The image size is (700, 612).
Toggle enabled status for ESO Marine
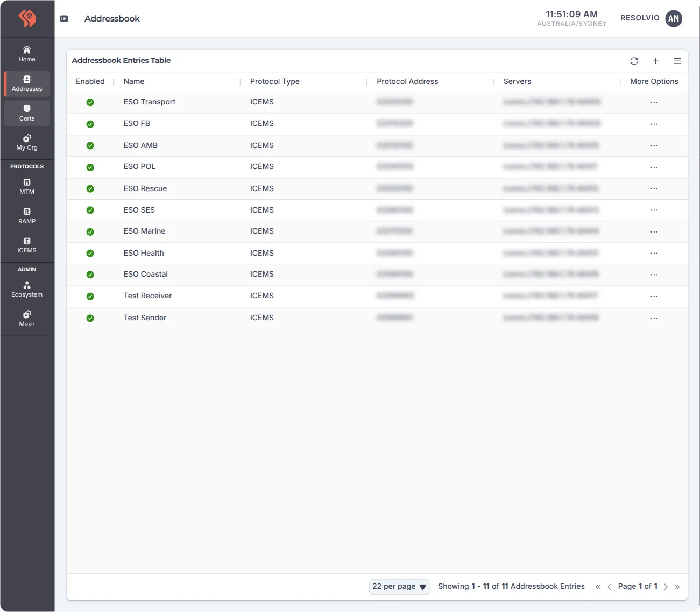pyautogui.click(x=90, y=231)
